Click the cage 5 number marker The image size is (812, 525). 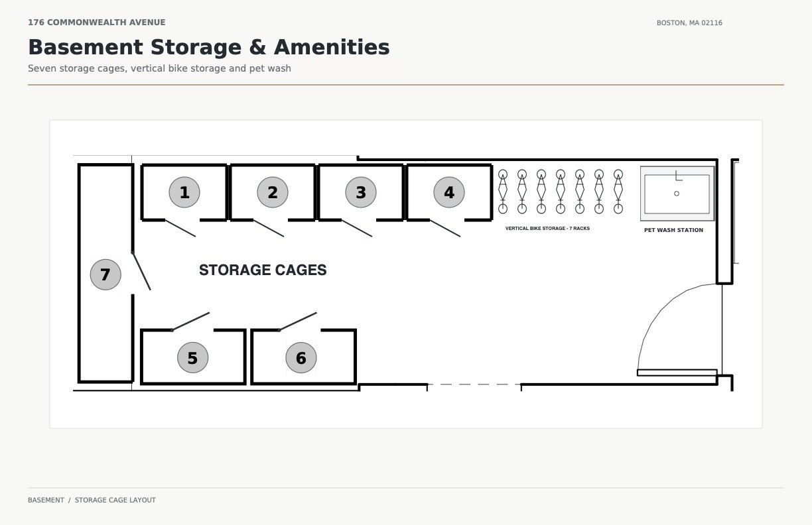tap(192, 358)
